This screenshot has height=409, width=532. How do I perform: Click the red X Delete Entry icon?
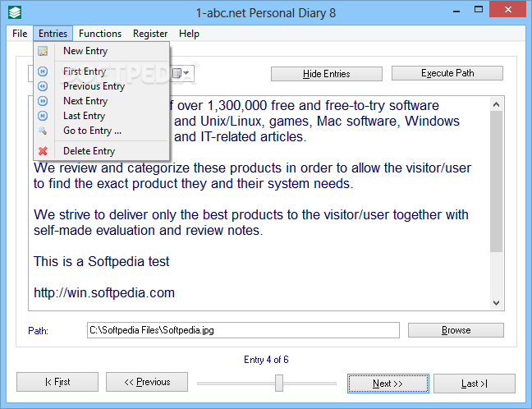click(x=43, y=151)
